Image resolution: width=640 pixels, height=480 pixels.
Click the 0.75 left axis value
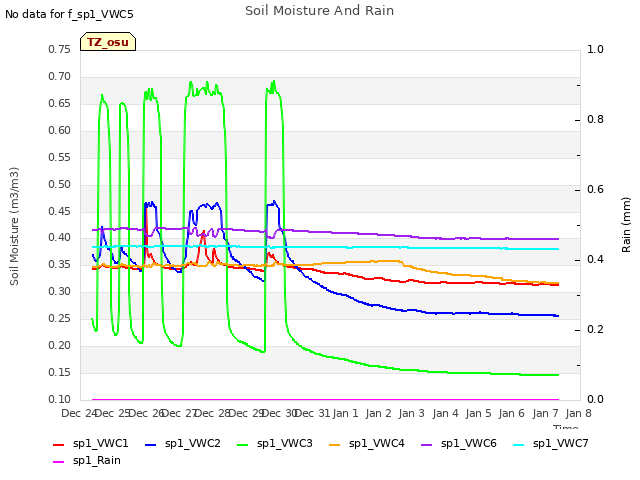(60, 49)
